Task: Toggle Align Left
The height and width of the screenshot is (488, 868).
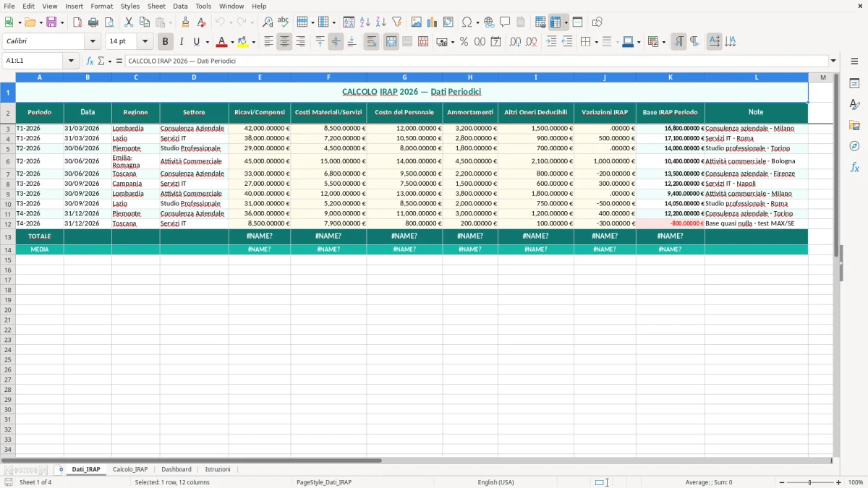Action: click(268, 42)
